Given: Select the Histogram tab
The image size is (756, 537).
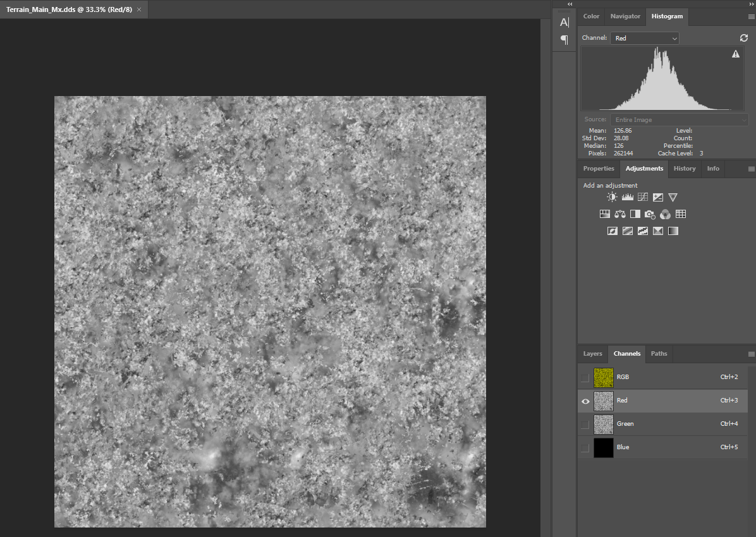Looking at the screenshot, I should point(668,16).
